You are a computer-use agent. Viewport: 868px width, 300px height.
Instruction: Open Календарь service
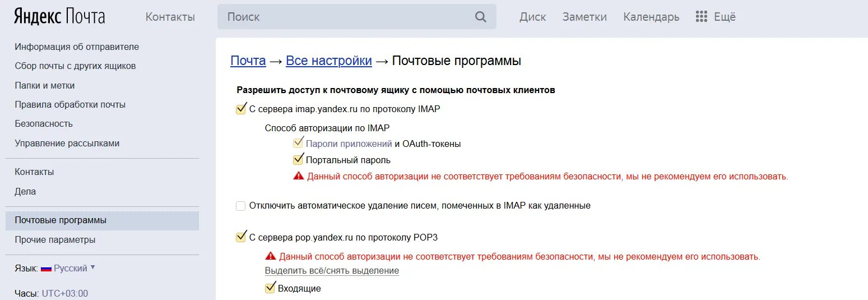pos(651,17)
